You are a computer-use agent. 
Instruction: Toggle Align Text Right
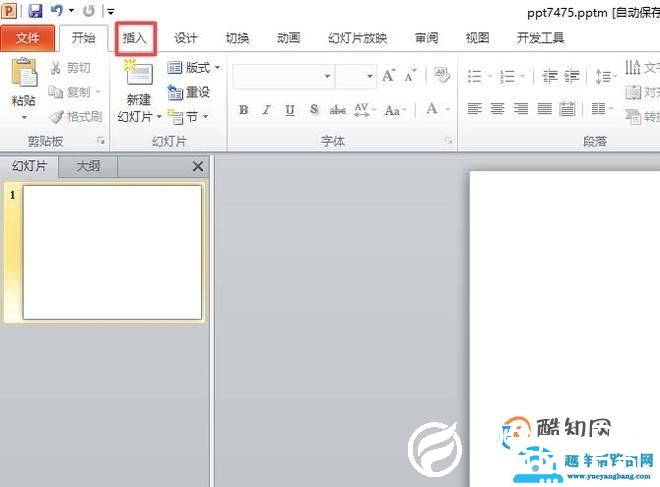[521, 109]
